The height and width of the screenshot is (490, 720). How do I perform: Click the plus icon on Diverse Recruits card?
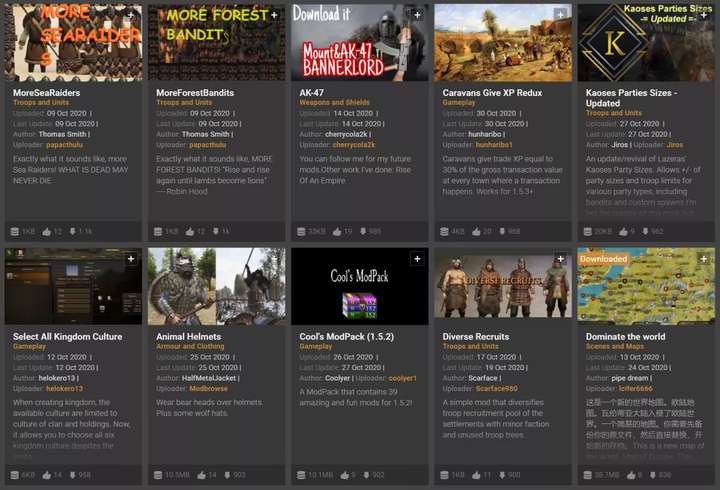(x=561, y=259)
